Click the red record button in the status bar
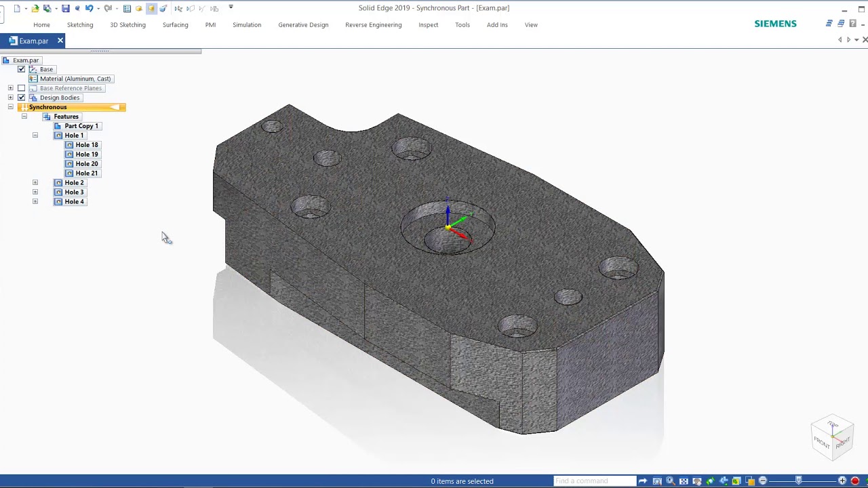This screenshot has height=488, width=868. 855,481
